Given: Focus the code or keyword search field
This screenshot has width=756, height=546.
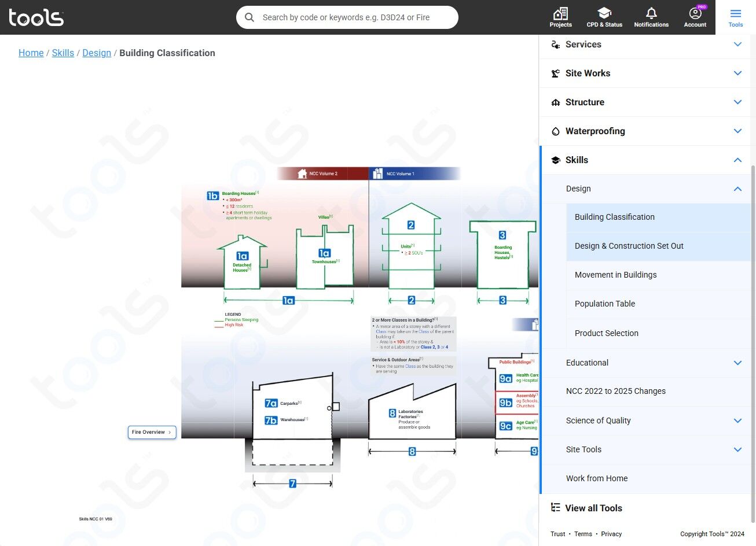Looking at the screenshot, I should click(347, 17).
